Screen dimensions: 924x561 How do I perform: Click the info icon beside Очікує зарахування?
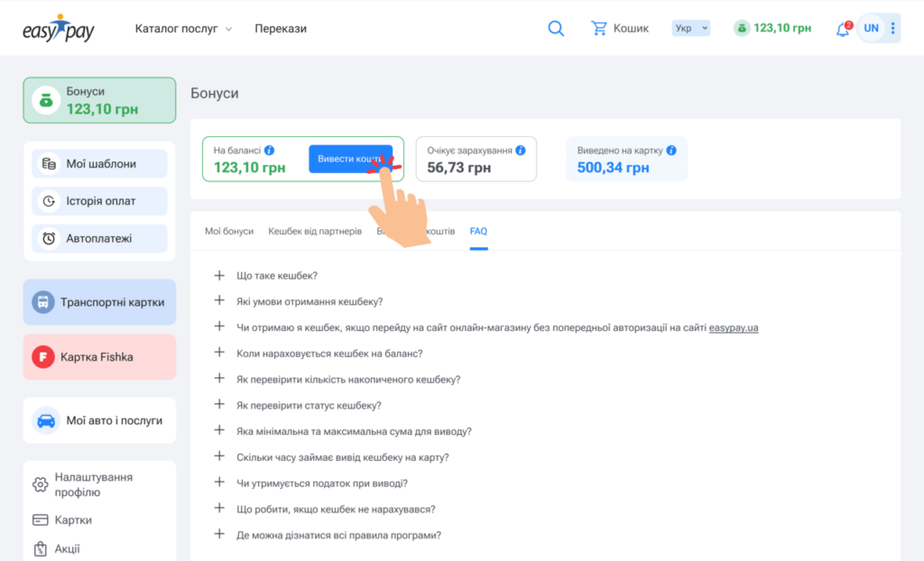[x=522, y=151]
